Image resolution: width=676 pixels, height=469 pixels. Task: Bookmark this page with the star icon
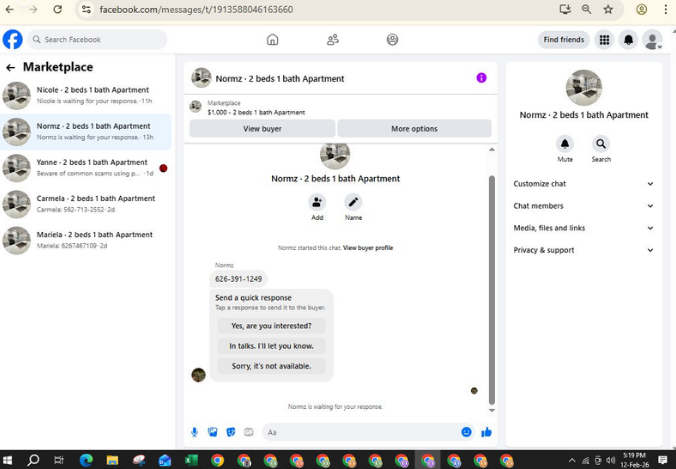[608, 9]
